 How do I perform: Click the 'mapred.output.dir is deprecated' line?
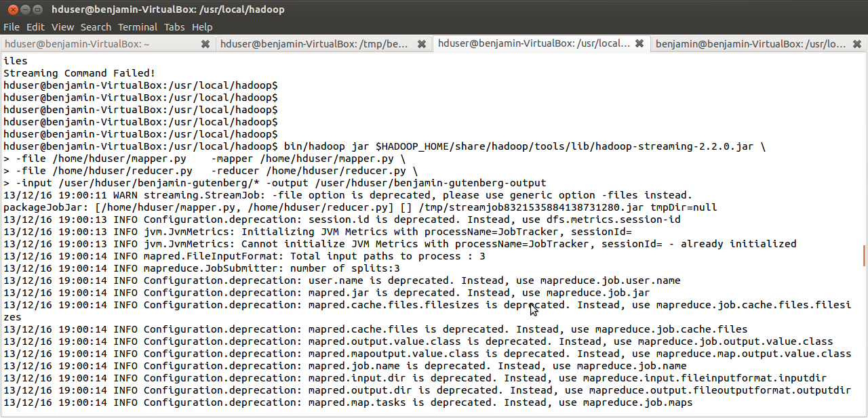(427, 390)
